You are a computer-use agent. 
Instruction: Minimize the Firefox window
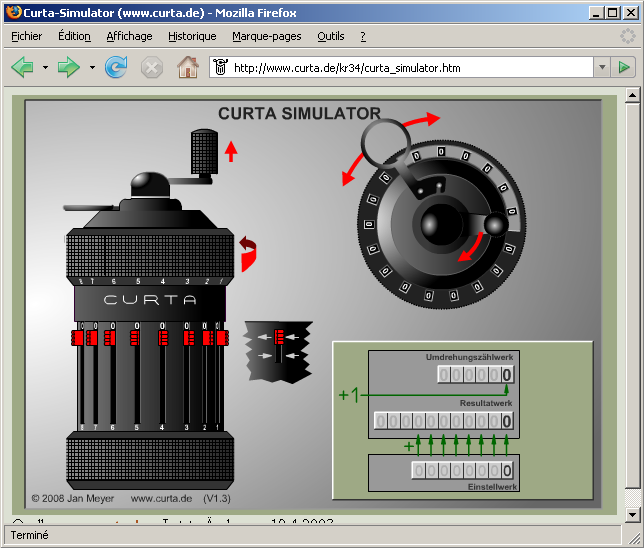[596, 13]
